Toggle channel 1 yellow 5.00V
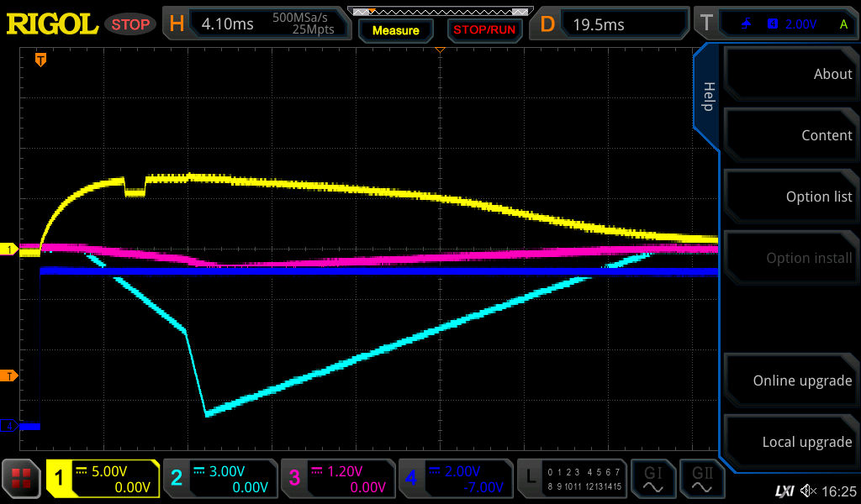Screen dimensions: 861x504 (103, 480)
